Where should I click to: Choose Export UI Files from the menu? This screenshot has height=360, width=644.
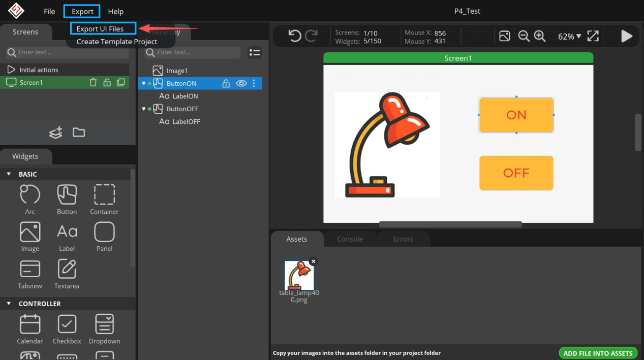click(100, 28)
